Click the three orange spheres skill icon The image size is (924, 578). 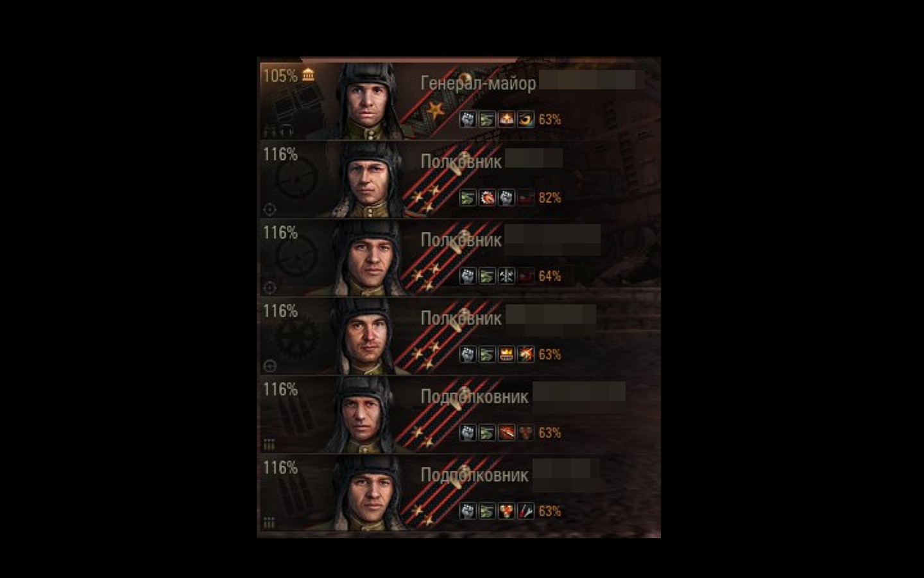click(506, 511)
